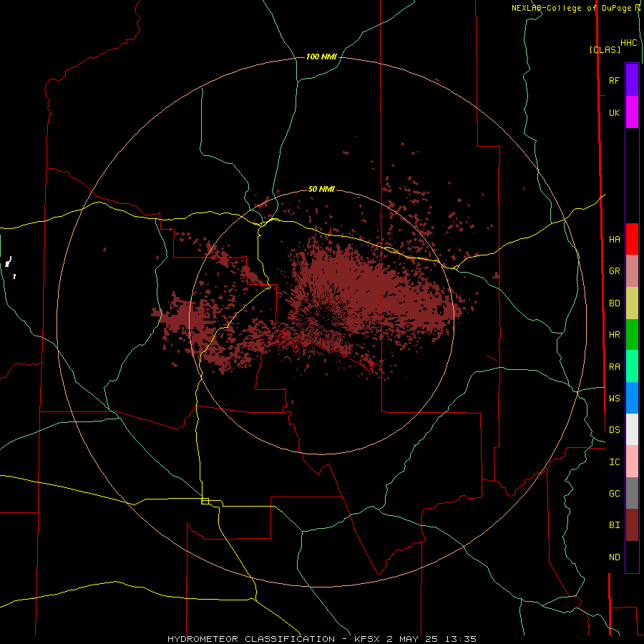The height and width of the screenshot is (644, 644).
Task: Click the purple RF color swatch
Action: point(632,80)
